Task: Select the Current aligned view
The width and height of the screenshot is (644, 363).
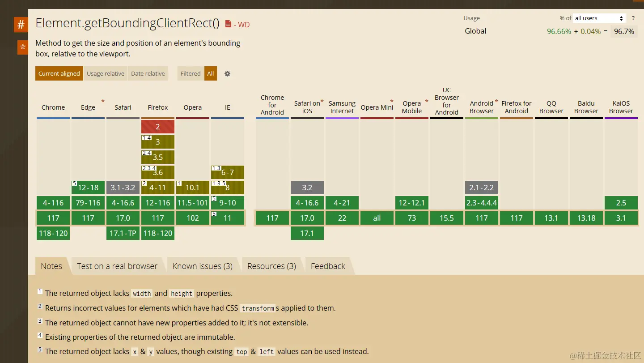Action: [59, 74]
